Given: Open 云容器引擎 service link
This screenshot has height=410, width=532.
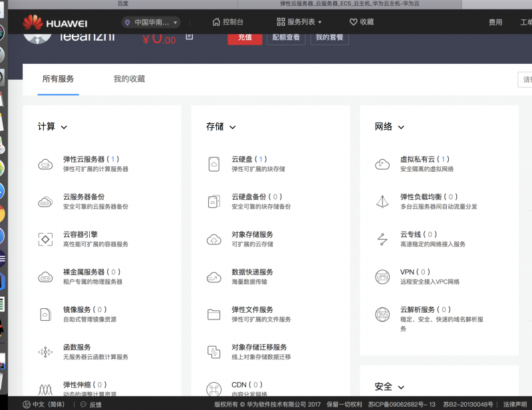Looking at the screenshot, I should click(80, 234).
